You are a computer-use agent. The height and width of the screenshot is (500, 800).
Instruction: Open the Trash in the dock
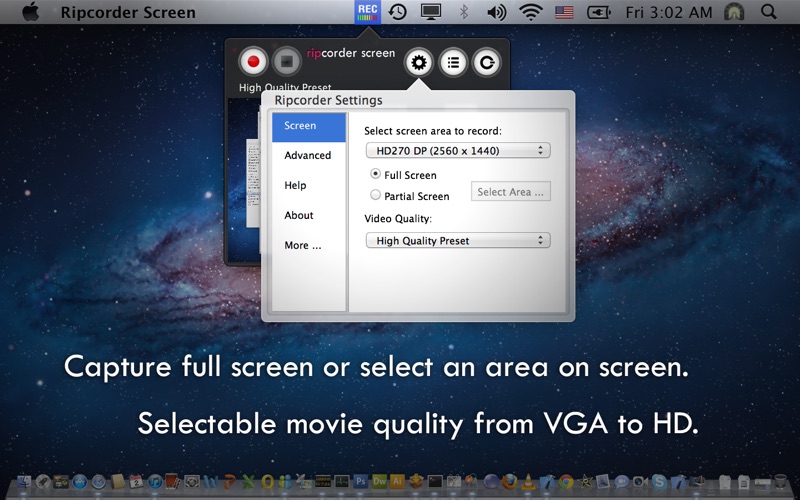click(x=781, y=481)
